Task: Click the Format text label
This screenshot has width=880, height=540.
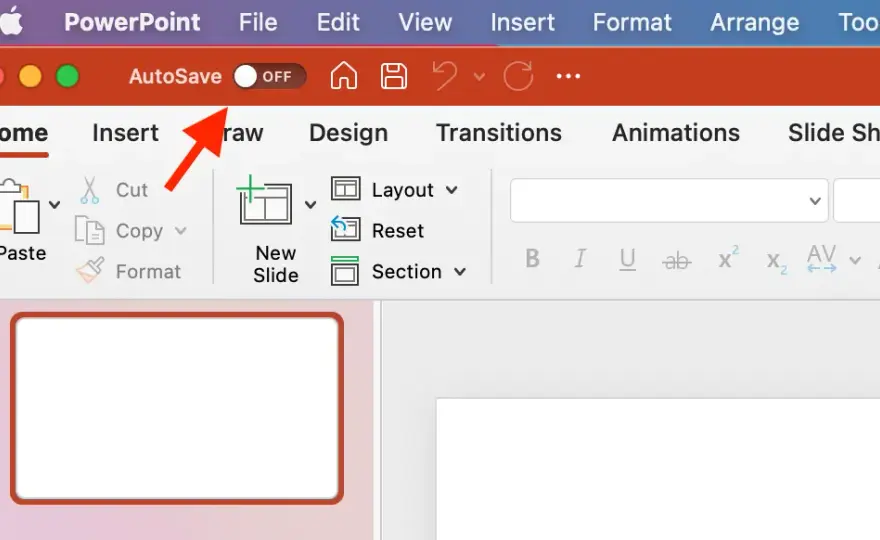Action: pyautogui.click(x=148, y=272)
